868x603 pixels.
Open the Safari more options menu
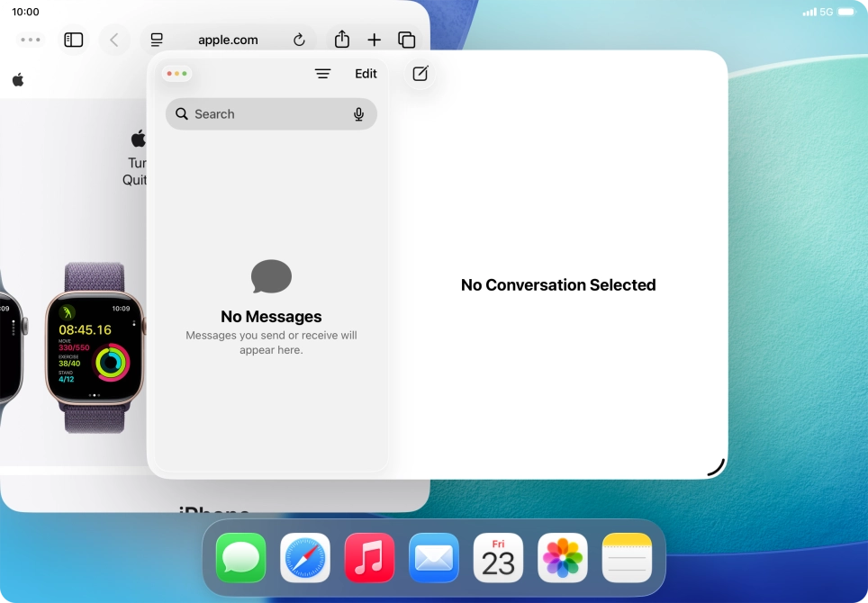pyautogui.click(x=30, y=40)
